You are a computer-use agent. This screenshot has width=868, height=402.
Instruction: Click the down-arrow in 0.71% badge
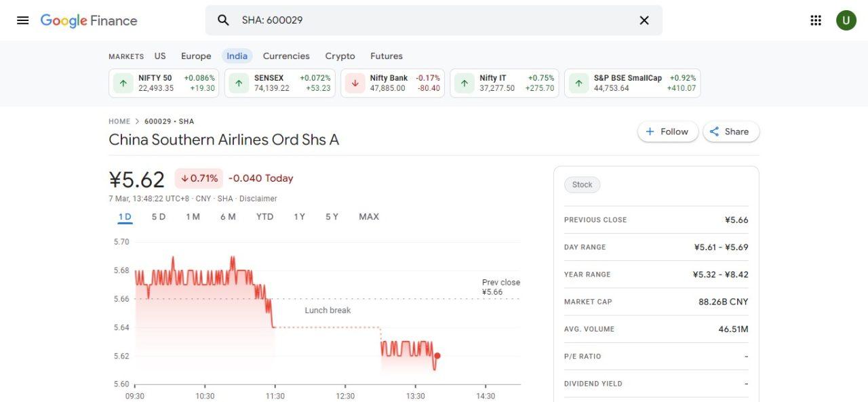point(184,178)
